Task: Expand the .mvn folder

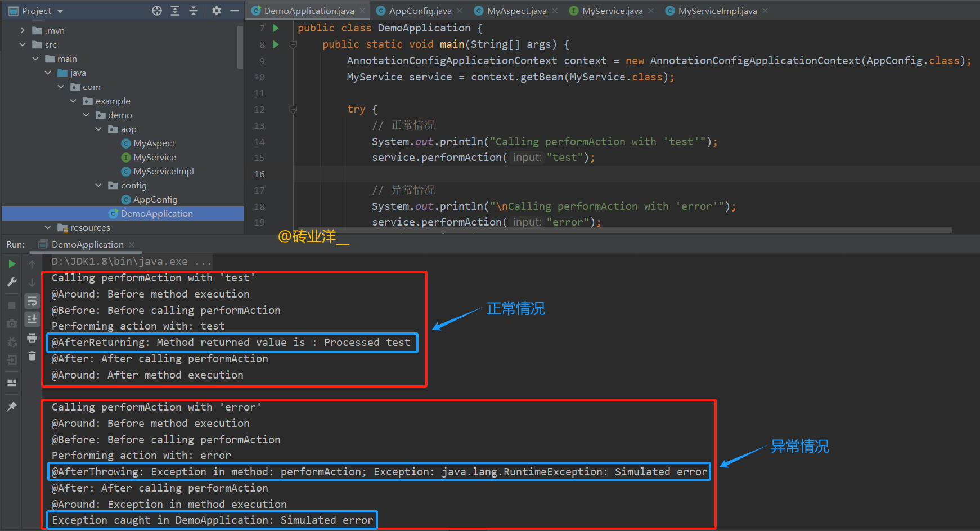Action: tap(23, 30)
